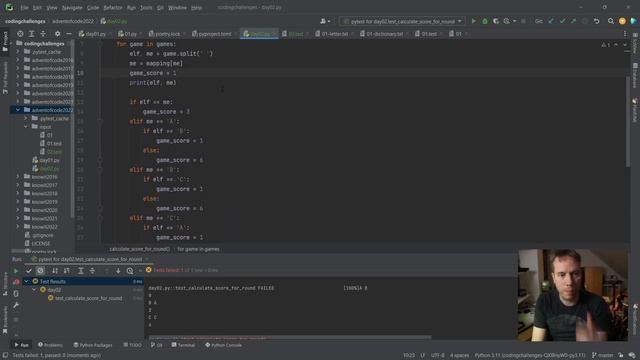The image size is (640, 360).
Task: Commit changes with the green checkmark icon
Action: click(x=562, y=21)
